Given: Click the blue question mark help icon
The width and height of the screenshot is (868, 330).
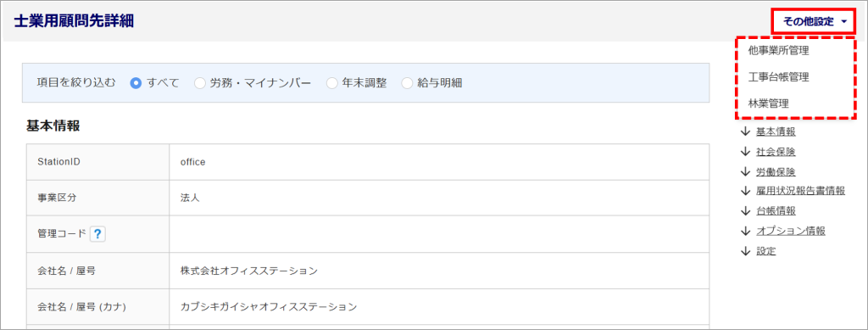Looking at the screenshot, I should pos(97,234).
